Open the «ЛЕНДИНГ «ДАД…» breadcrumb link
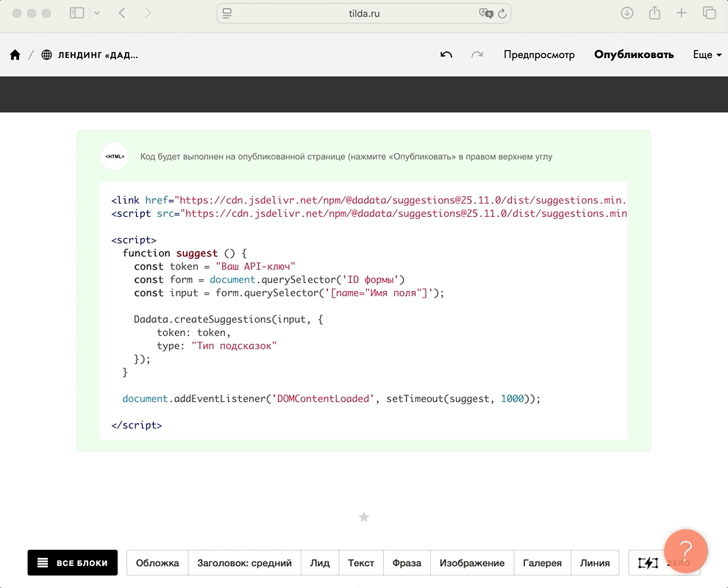This screenshot has width=728, height=588. tap(98, 55)
